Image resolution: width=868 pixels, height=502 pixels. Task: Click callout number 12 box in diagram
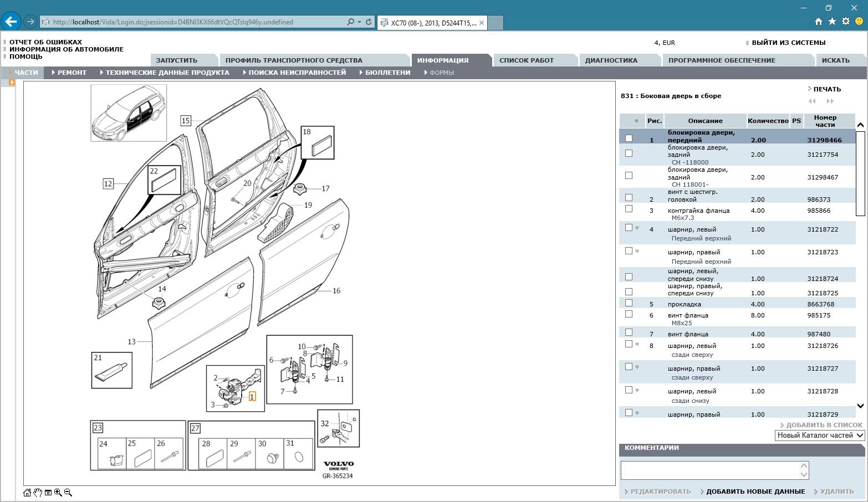click(108, 183)
